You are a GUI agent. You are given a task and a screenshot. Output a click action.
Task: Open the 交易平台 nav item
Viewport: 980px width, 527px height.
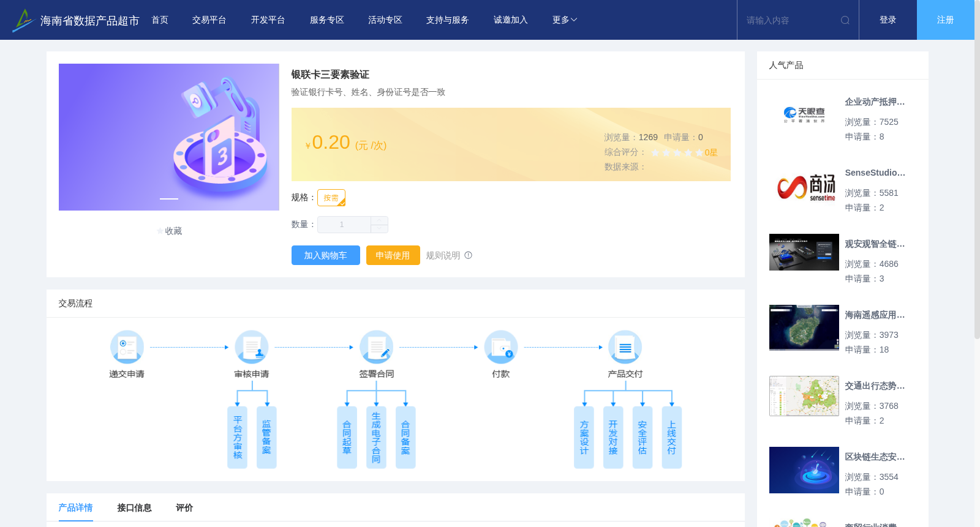pyautogui.click(x=209, y=20)
